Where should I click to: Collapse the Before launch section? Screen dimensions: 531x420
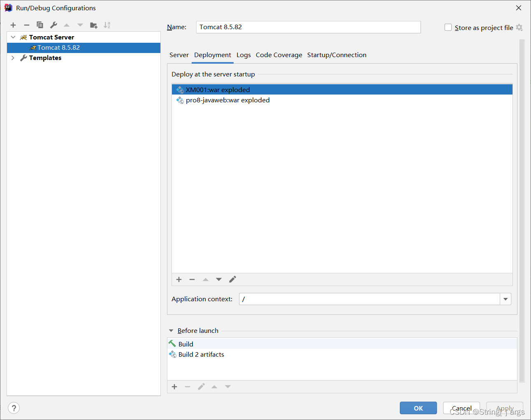point(171,331)
